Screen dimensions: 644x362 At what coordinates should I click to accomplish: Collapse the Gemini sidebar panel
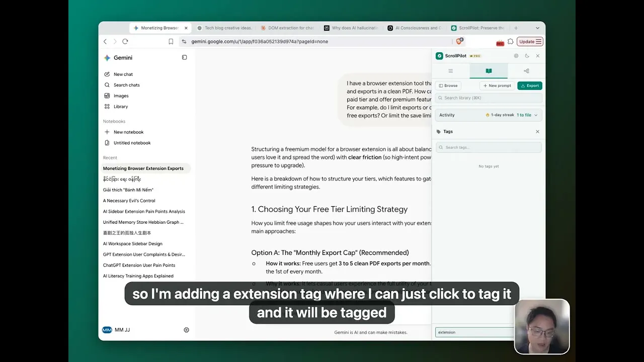pyautogui.click(x=184, y=57)
